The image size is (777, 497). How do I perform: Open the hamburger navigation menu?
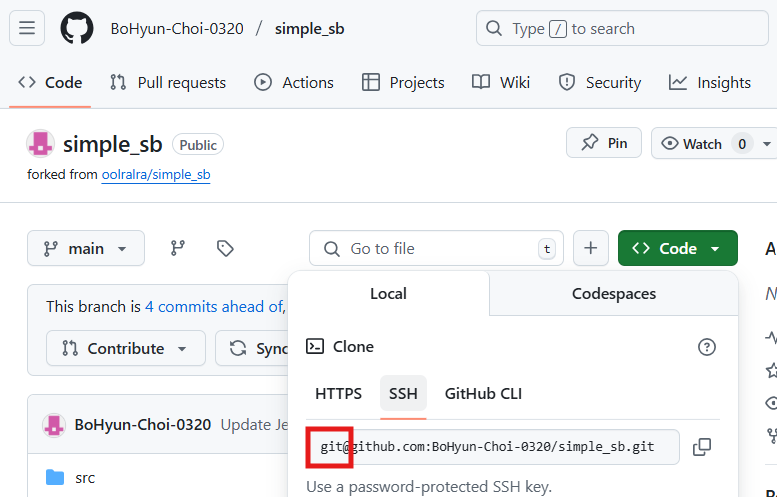coord(27,28)
